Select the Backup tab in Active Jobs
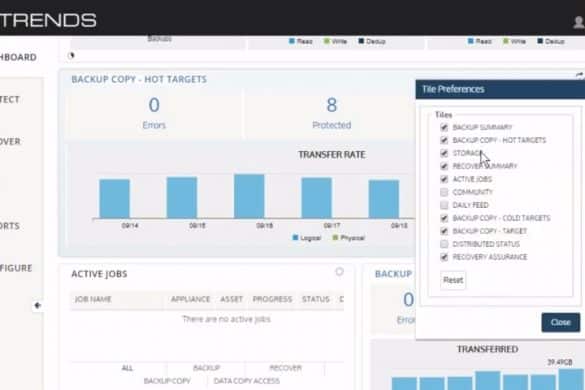Image resolution: width=585 pixels, height=390 pixels. [206, 368]
